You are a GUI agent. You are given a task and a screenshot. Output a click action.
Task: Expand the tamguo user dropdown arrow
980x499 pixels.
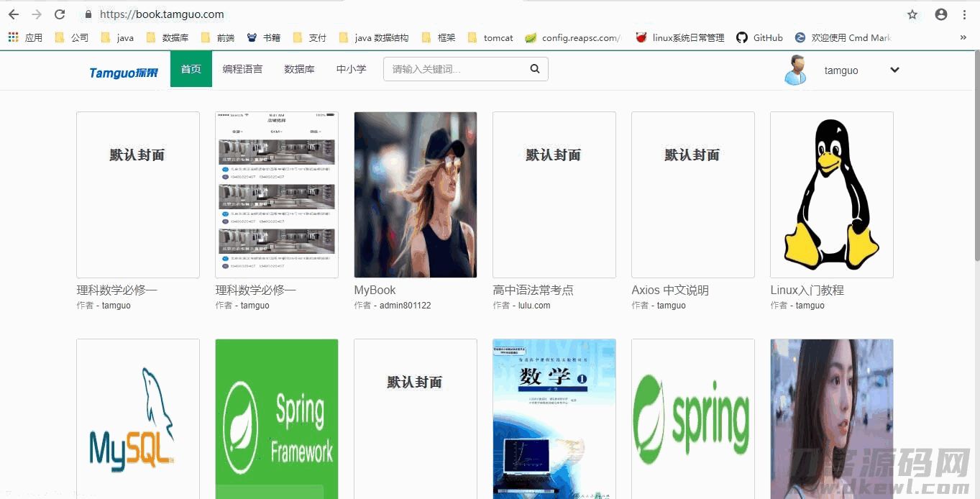pyautogui.click(x=894, y=70)
